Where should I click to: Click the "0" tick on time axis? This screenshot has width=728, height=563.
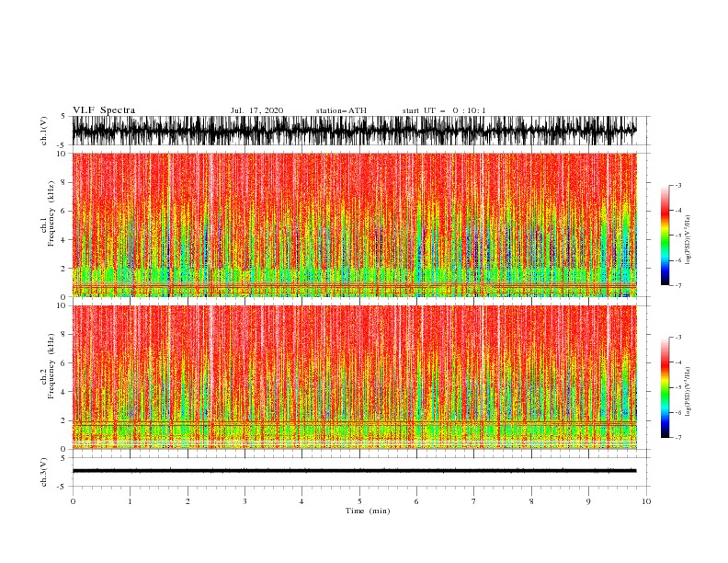click(73, 501)
